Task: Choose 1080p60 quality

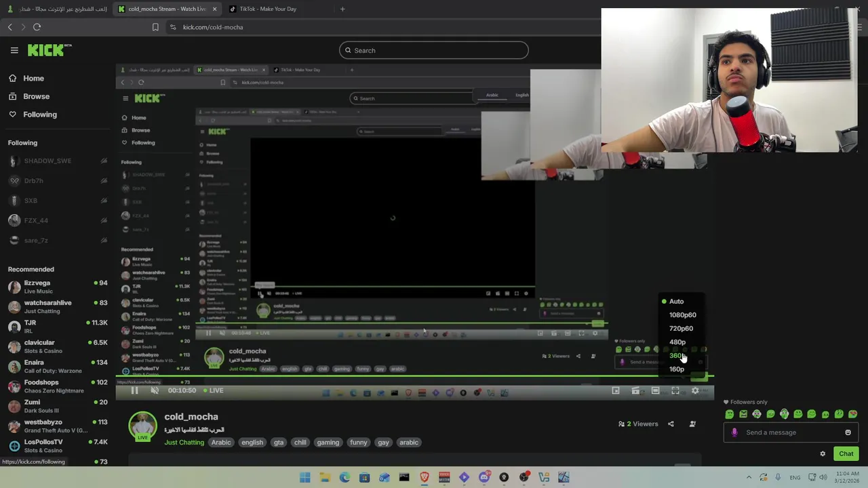Action: coord(682,315)
